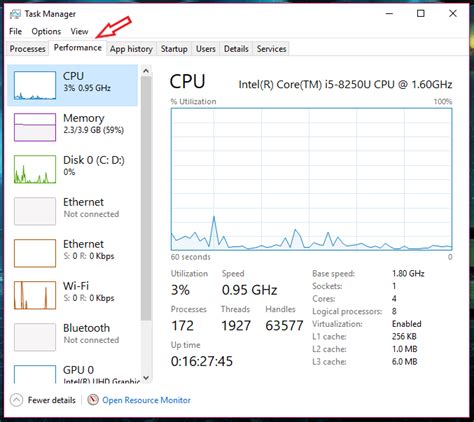Click the Logical processors value 8
Viewport: 474px width, 422px height.
coord(394,311)
